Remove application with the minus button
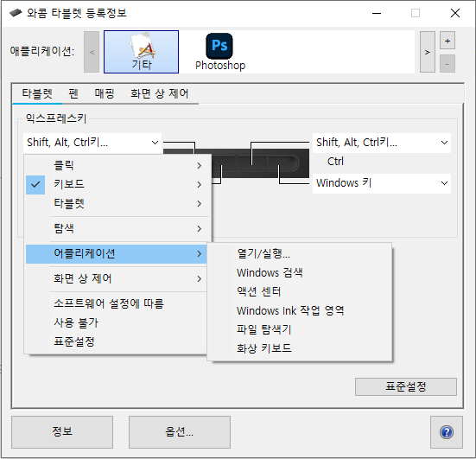 (447, 63)
